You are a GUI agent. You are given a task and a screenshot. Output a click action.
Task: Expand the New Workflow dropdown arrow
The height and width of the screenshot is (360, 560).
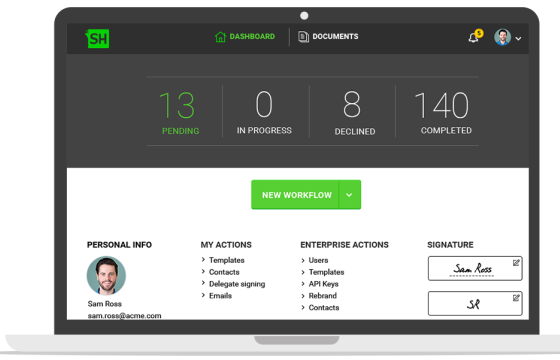click(349, 195)
